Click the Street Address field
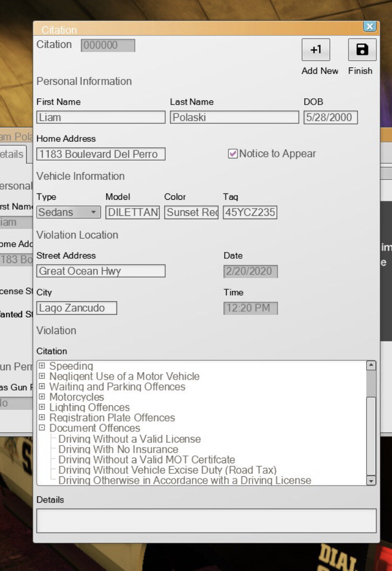Screen dimensions: 392x571 [101, 271]
